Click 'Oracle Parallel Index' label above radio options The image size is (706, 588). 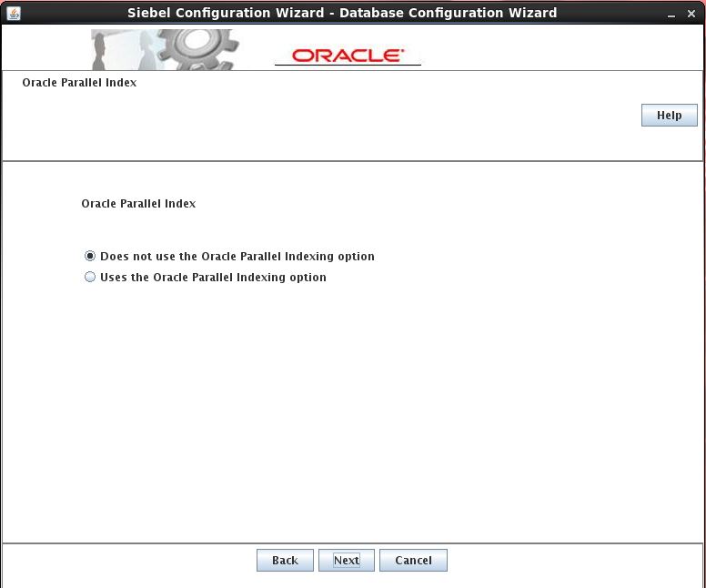pyautogui.click(x=138, y=203)
